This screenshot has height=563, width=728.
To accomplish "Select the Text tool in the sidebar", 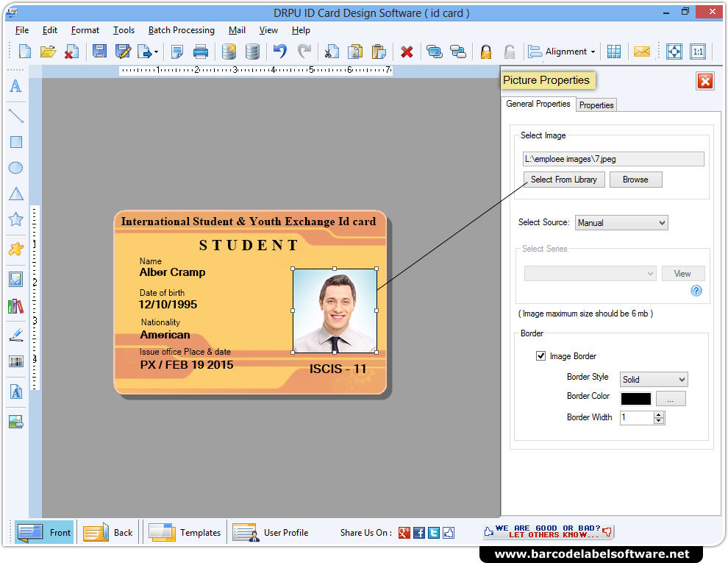I will point(15,86).
